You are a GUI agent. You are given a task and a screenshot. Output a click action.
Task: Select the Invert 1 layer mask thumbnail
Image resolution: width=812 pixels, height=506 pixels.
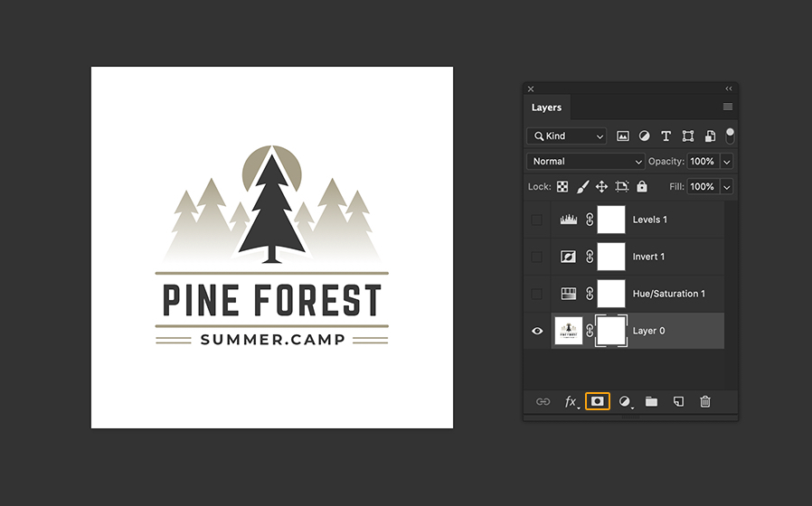tap(611, 257)
